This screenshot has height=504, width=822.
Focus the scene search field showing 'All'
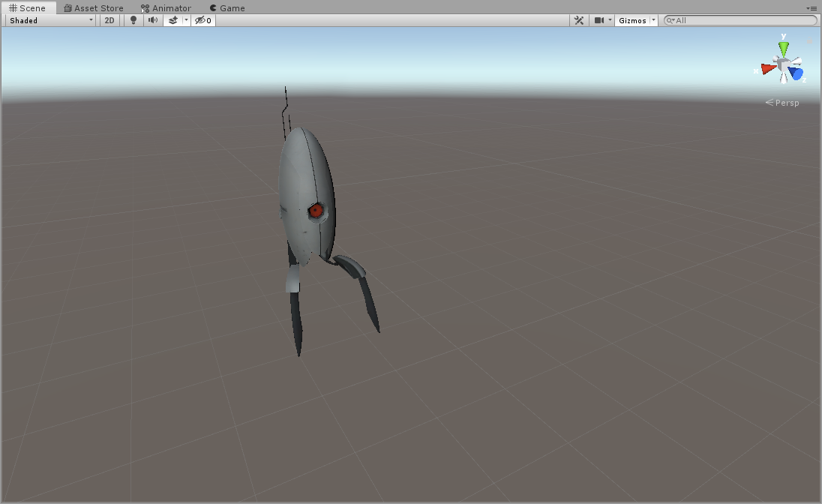point(740,20)
